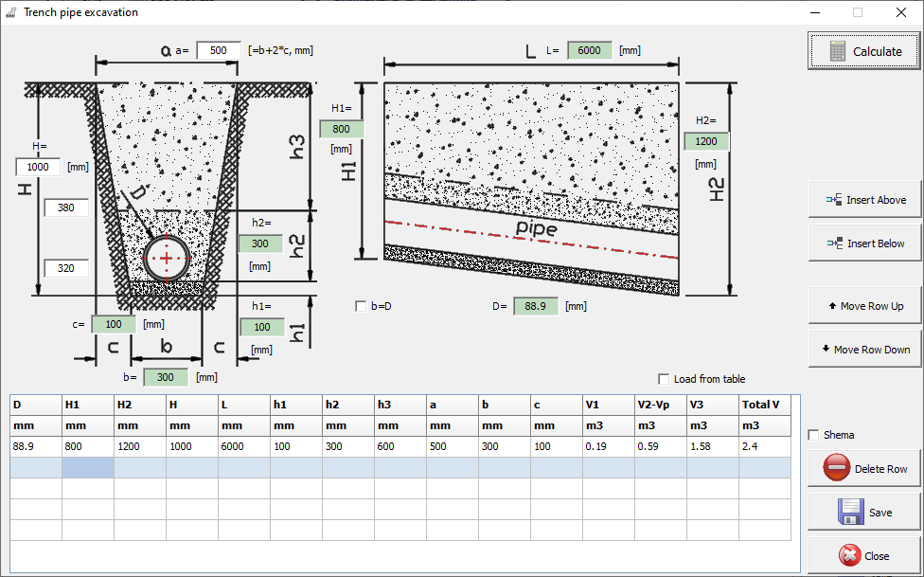This screenshot has width=924, height=577.
Task: Click the Move Row Down arrow icon
Action: pyautogui.click(x=826, y=350)
